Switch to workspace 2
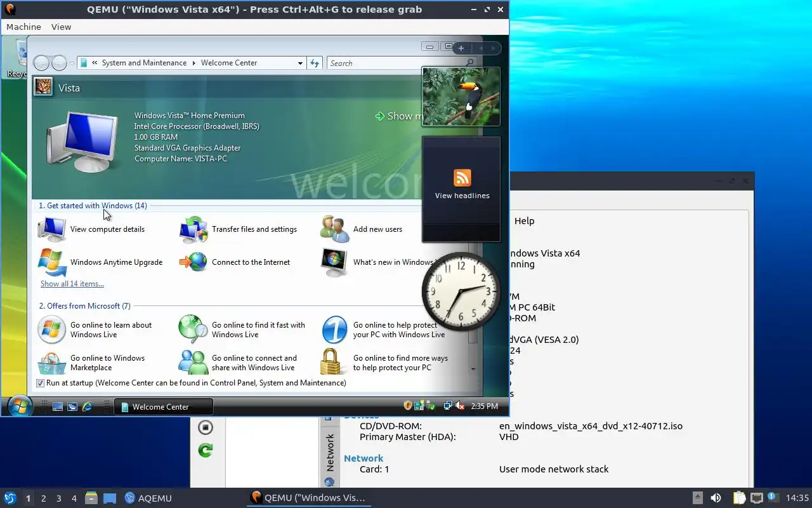Image resolution: width=812 pixels, height=508 pixels. pos(43,498)
